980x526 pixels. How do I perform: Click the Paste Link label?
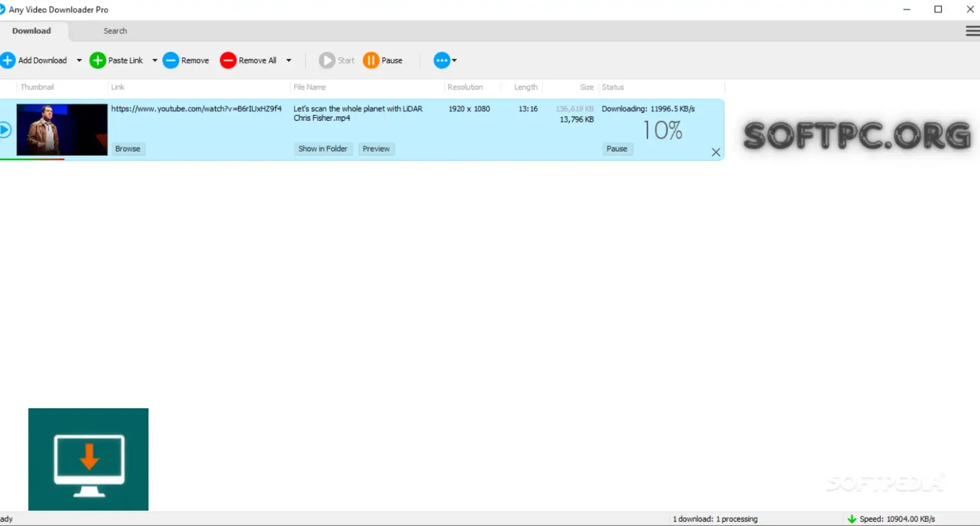[x=126, y=60]
